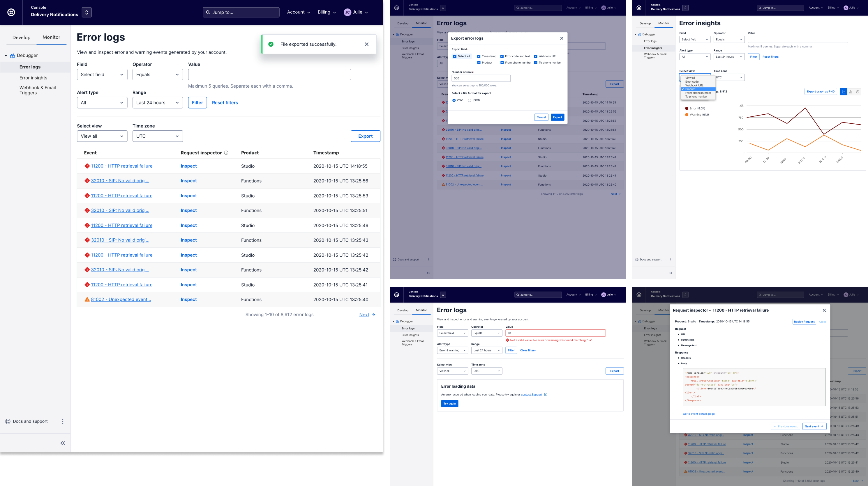This screenshot has height=486, width=868.
Task: Click the info icon beside the Request inspector column
Action: [x=226, y=153]
